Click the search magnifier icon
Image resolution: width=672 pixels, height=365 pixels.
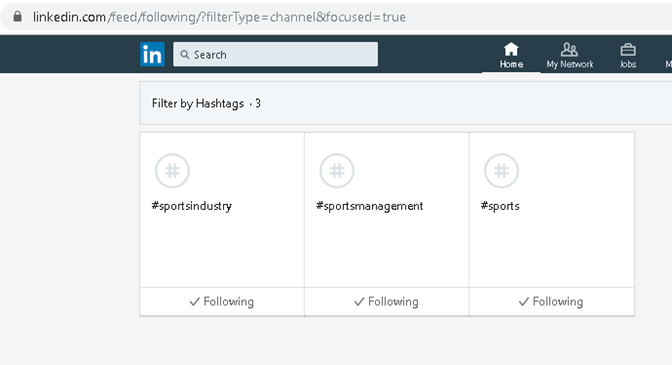click(185, 54)
